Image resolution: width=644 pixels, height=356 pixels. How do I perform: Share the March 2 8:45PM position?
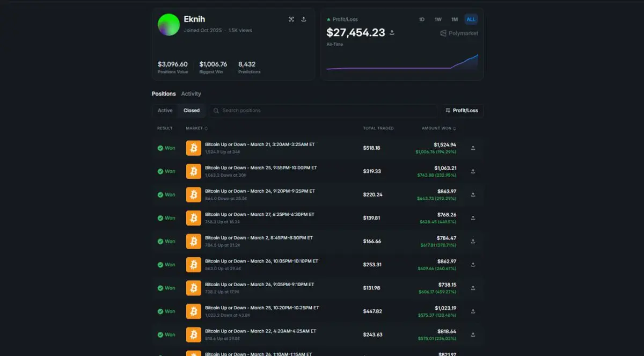coord(473,241)
